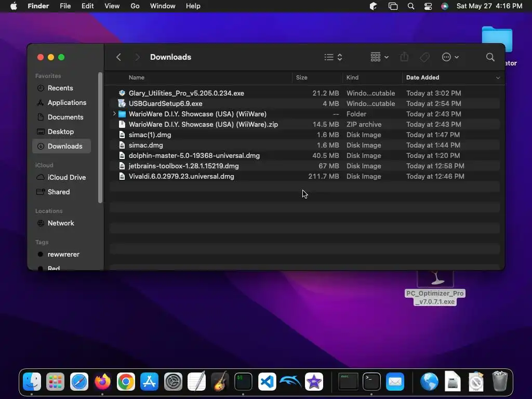Open the Trash in the Dock

pyautogui.click(x=500, y=382)
